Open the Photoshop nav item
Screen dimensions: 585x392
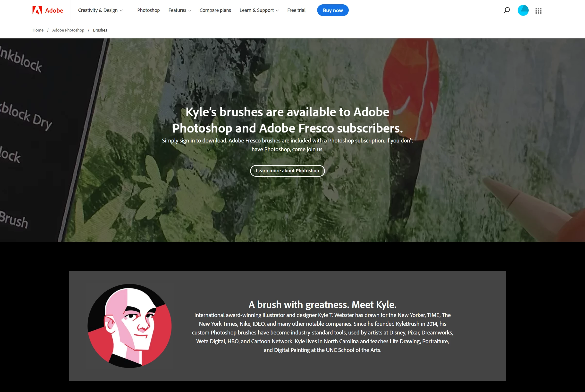148,10
